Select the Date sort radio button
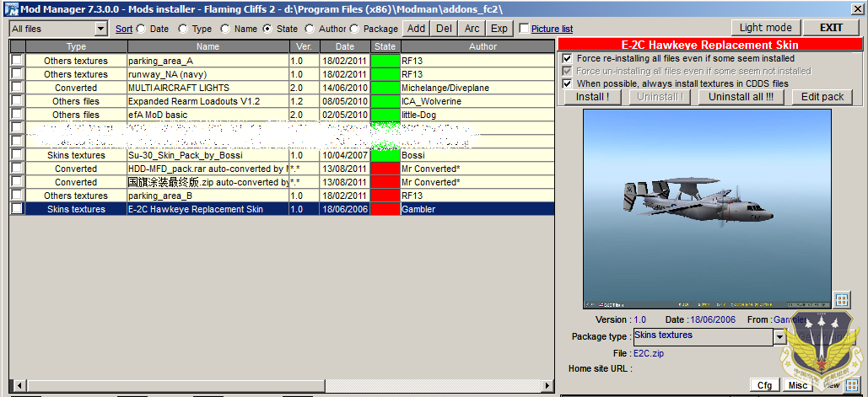 pos(141,29)
